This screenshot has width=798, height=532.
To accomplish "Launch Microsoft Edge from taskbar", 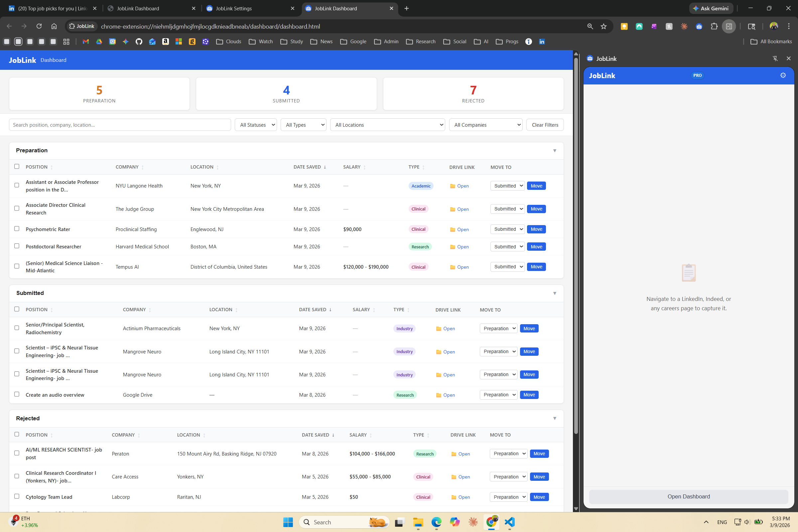I will (x=436, y=522).
